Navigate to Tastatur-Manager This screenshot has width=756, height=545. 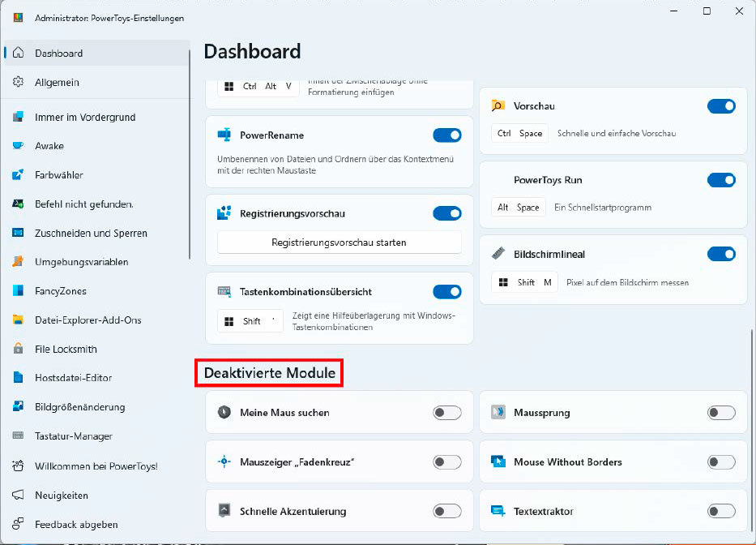point(96,436)
